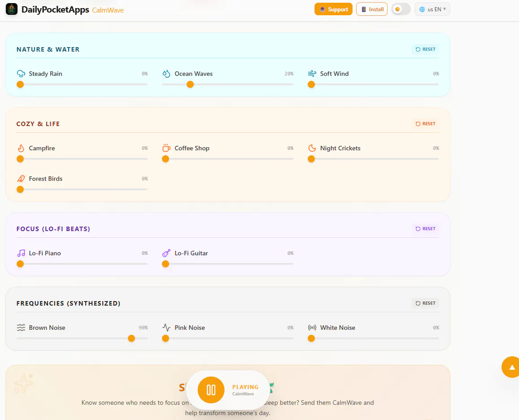
Task: Click the Pink Noise pulse icon
Action: click(166, 328)
